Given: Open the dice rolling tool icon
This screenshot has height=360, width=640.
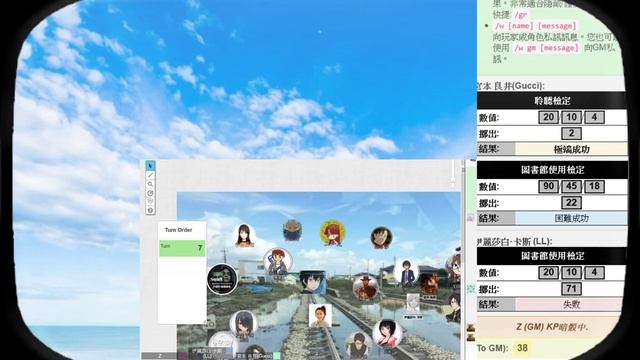Looking at the screenshot, I should coord(150,202).
